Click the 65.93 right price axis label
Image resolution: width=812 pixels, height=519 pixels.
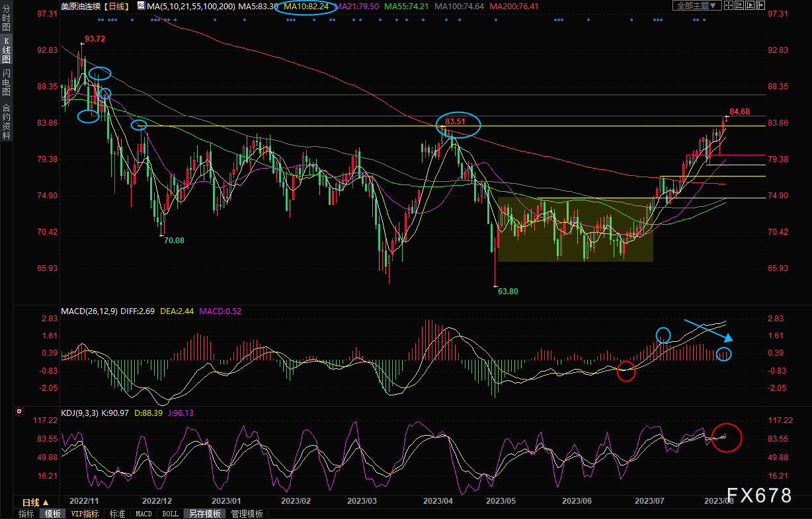pyautogui.click(x=779, y=268)
